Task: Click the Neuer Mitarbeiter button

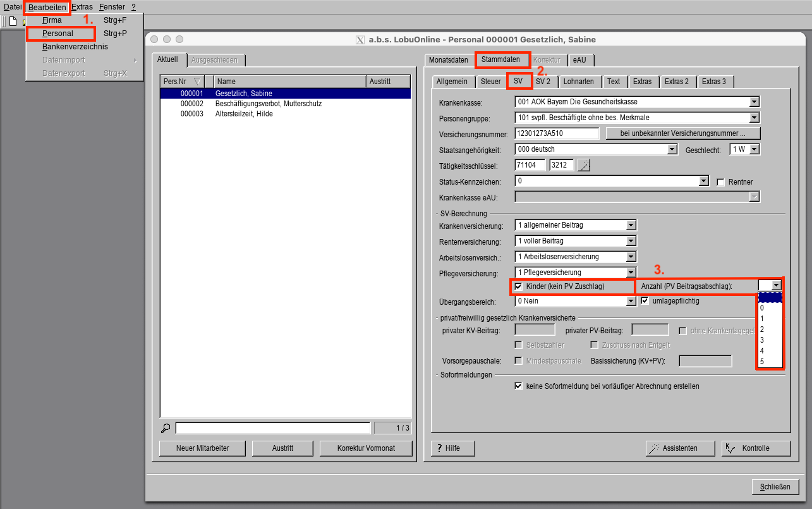Action: coord(202,448)
